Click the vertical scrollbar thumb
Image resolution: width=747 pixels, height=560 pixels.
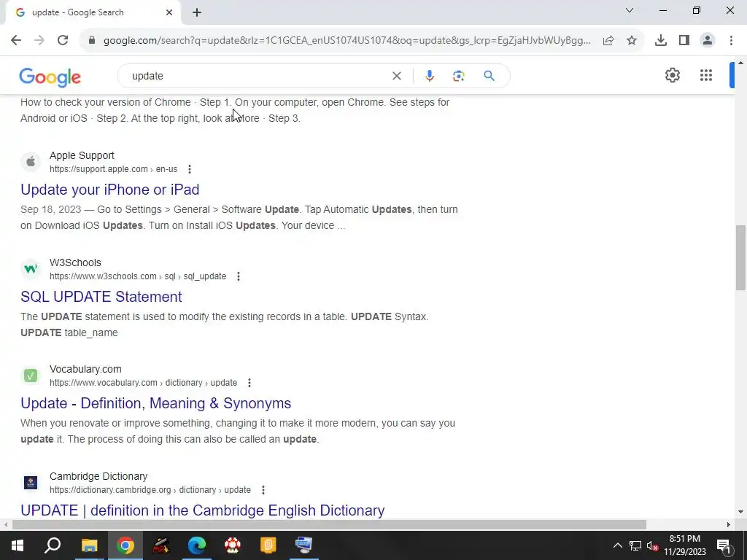[740, 257]
